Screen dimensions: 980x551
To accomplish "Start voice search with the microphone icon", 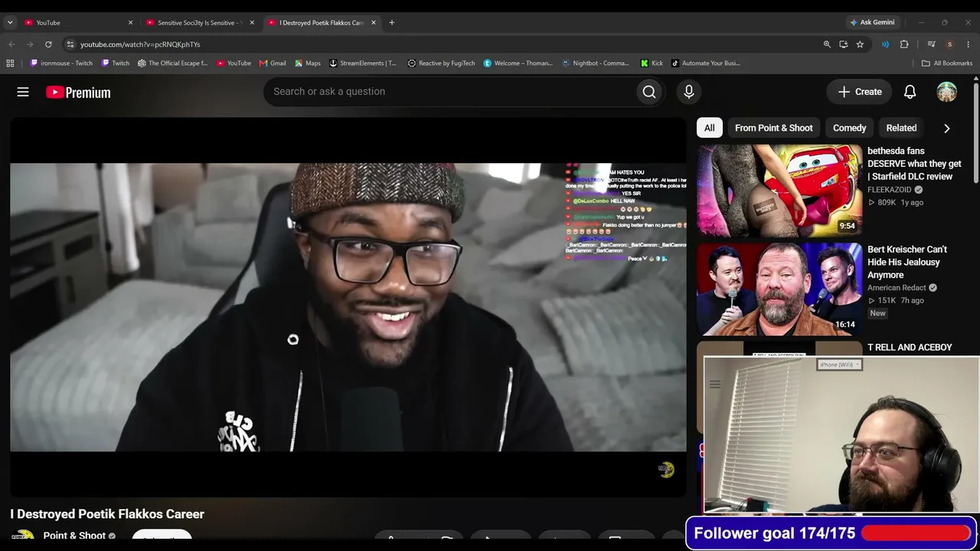I will (x=689, y=92).
